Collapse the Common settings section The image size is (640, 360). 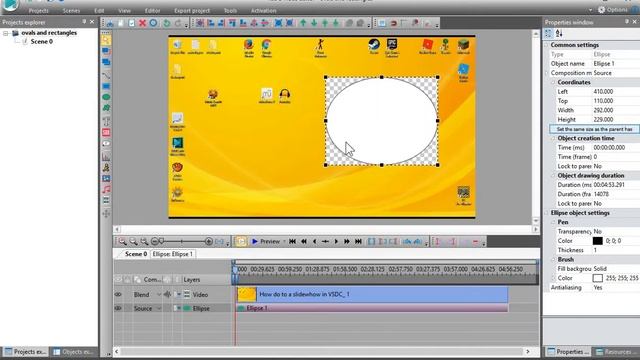tap(547, 45)
